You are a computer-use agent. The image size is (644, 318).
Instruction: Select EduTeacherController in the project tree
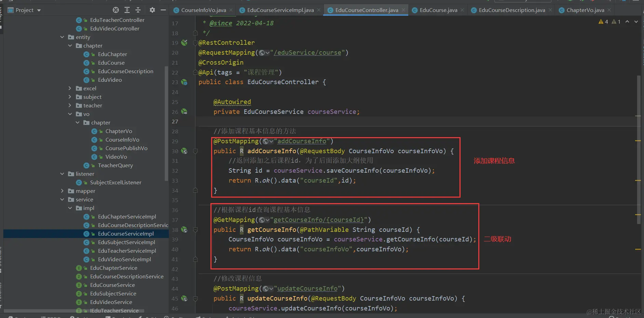[x=117, y=20]
